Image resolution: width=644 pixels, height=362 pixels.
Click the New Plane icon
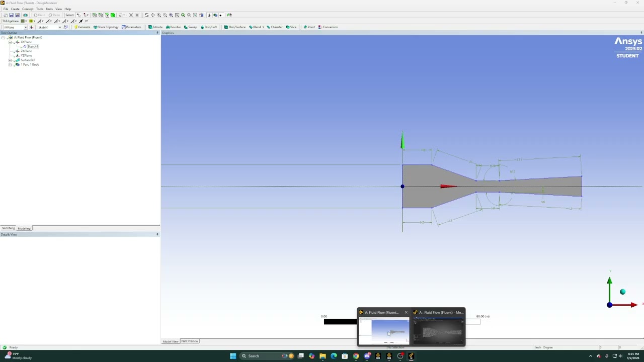coord(31,27)
